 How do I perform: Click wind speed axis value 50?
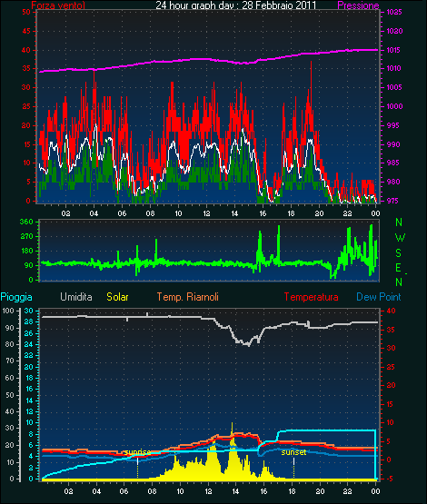pyautogui.click(x=26, y=12)
